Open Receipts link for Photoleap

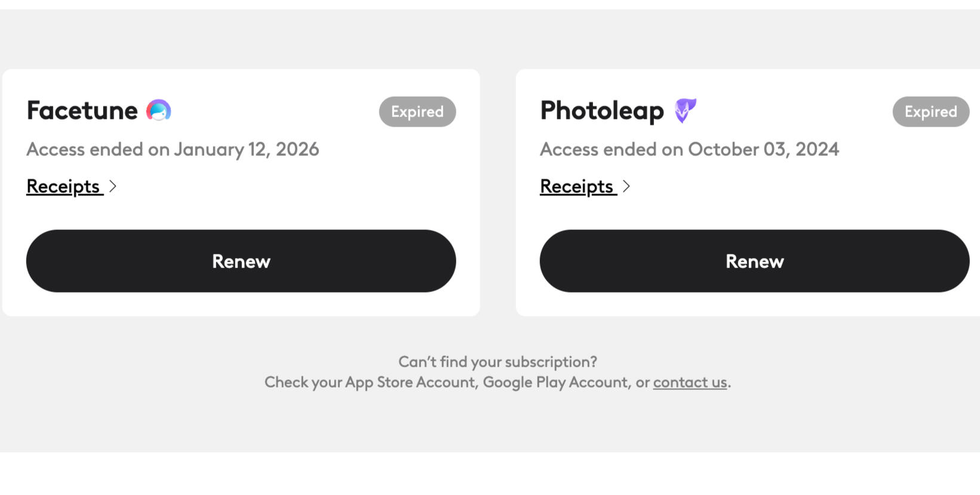tap(577, 186)
